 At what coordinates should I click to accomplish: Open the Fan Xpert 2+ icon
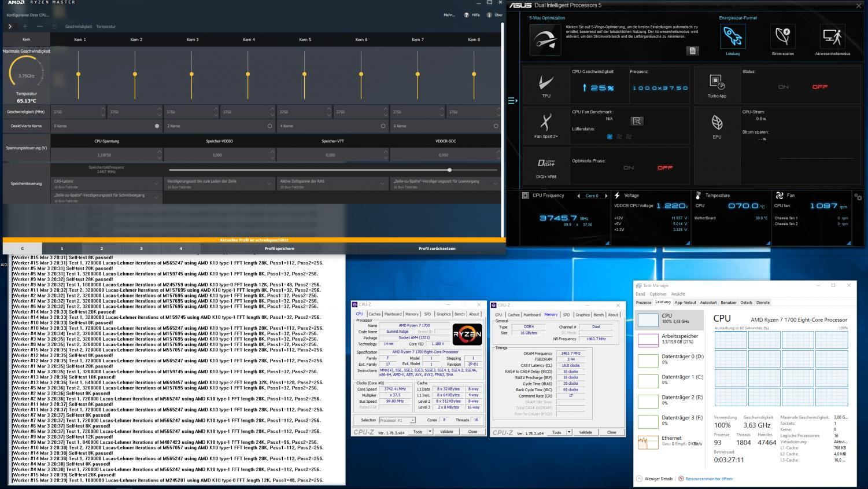click(546, 122)
